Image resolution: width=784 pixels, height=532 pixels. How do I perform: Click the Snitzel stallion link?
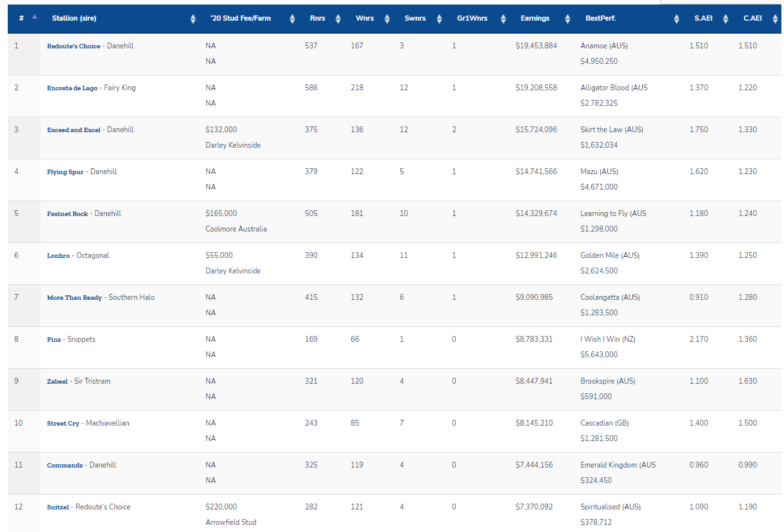click(x=59, y=507)
